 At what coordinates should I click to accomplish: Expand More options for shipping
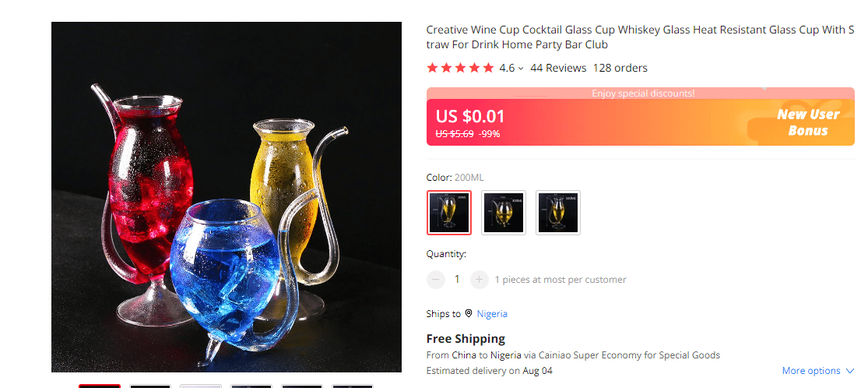click(x=817, y=371)
